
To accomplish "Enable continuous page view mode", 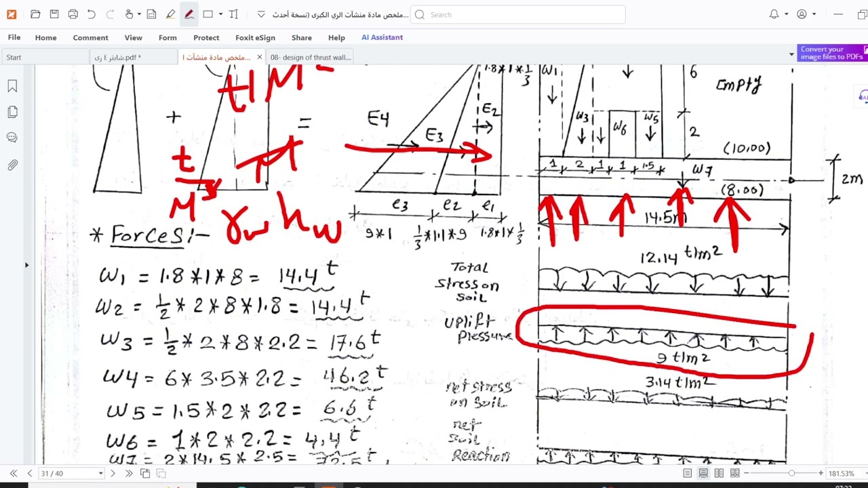I will [703, 473].
